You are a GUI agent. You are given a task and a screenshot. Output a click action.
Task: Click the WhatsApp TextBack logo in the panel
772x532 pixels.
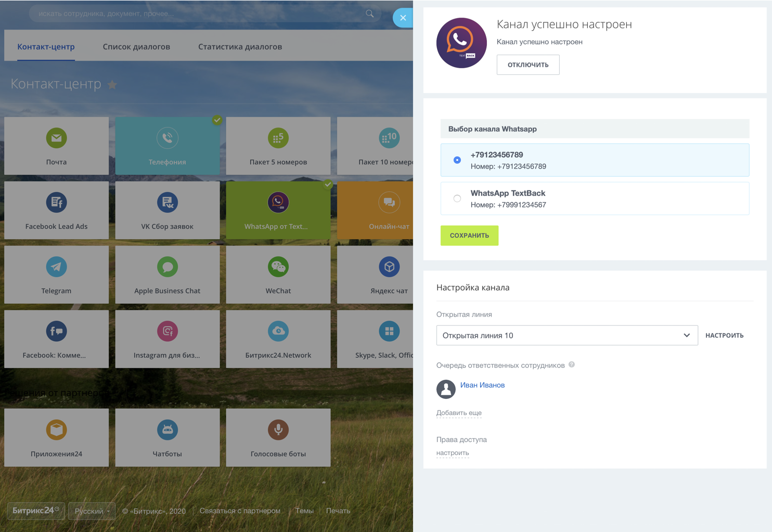coord(461,43)
